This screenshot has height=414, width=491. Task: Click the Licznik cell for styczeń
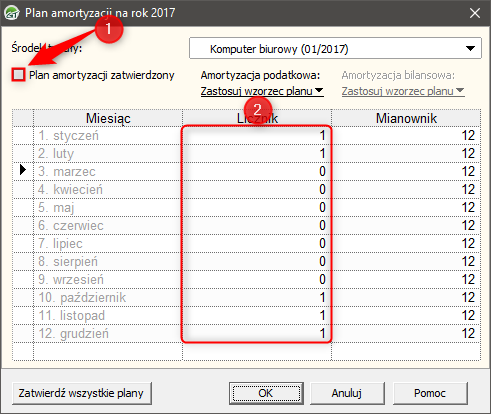[x=257, y=135]
